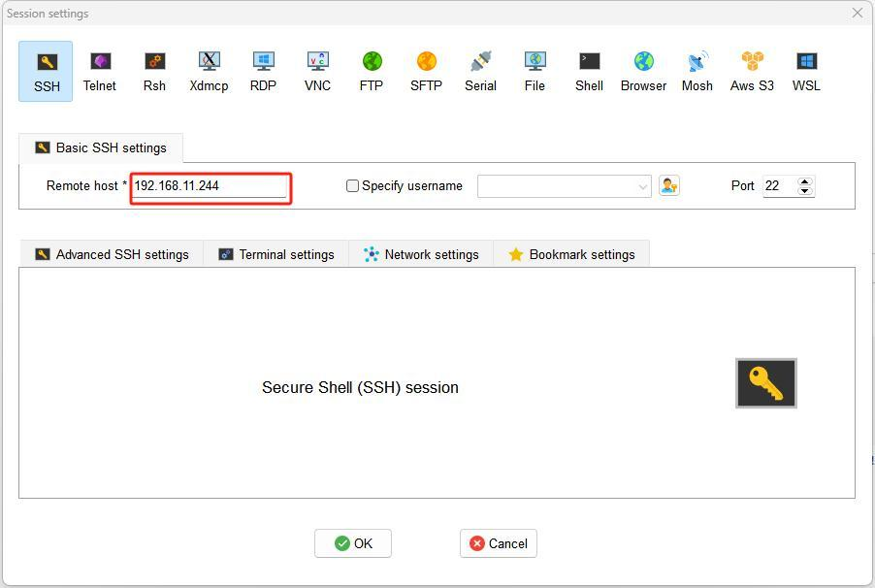Screen dimensions: 875x588
Task: Open the Basic SSH settings tab
Action: click(101, 148)
